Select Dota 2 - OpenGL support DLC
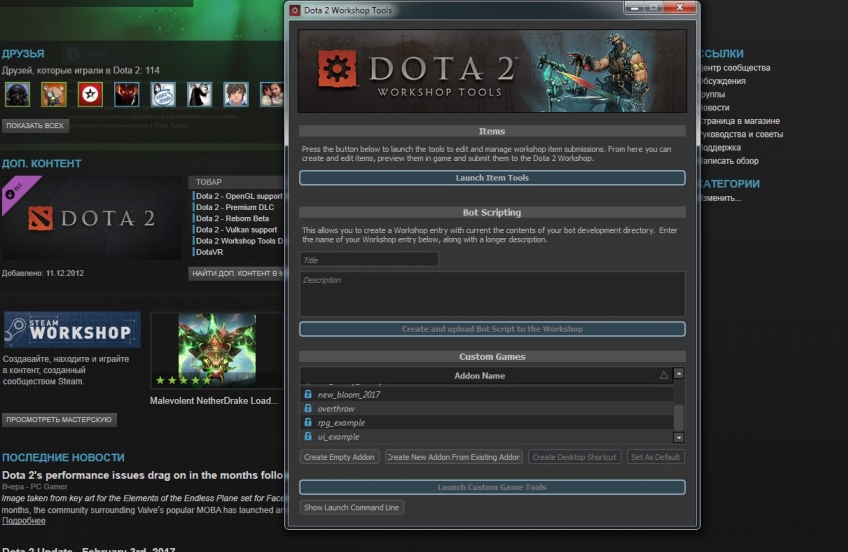The height and width of the screenshot is (552, 848). tap(239, 196)
